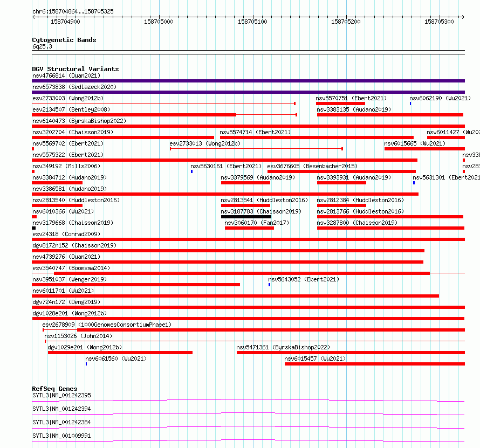
Task: Open nsv6010366 (Wu2021) variant
Action: pos(35,217)
